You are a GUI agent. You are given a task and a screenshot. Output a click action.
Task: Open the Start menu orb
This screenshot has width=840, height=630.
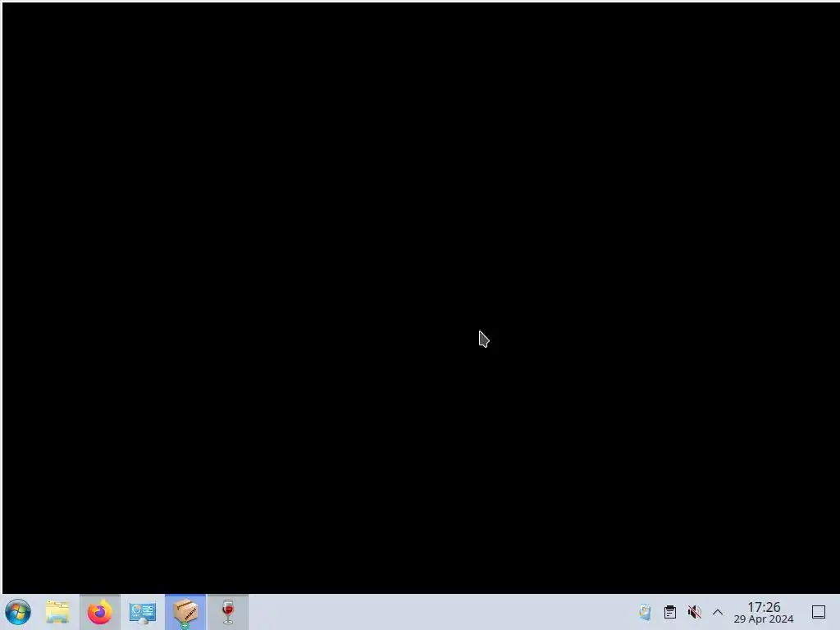point(18,612)
